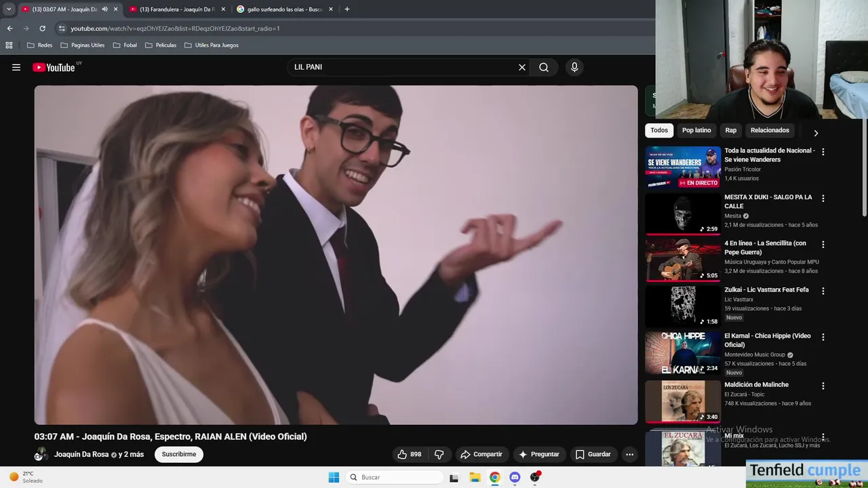View site information icon in address bar

point(62,28)
